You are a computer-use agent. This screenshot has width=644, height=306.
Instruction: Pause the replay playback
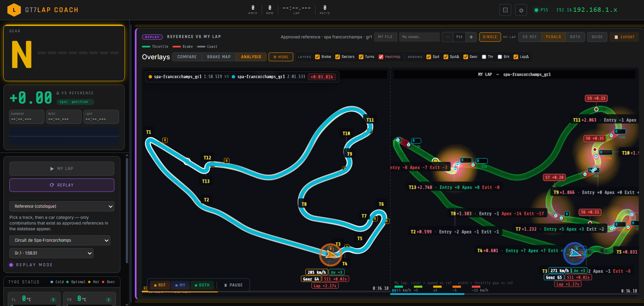click(233, 285)
